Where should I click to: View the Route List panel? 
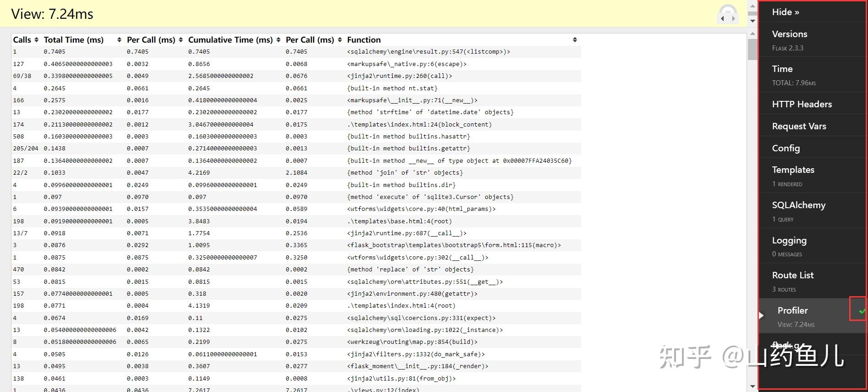[793, 276]
